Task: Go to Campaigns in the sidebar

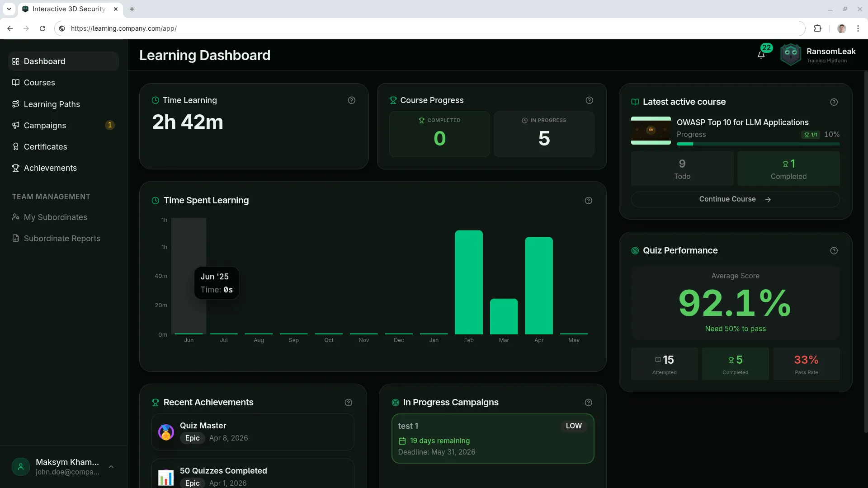Action: [63, 126]
